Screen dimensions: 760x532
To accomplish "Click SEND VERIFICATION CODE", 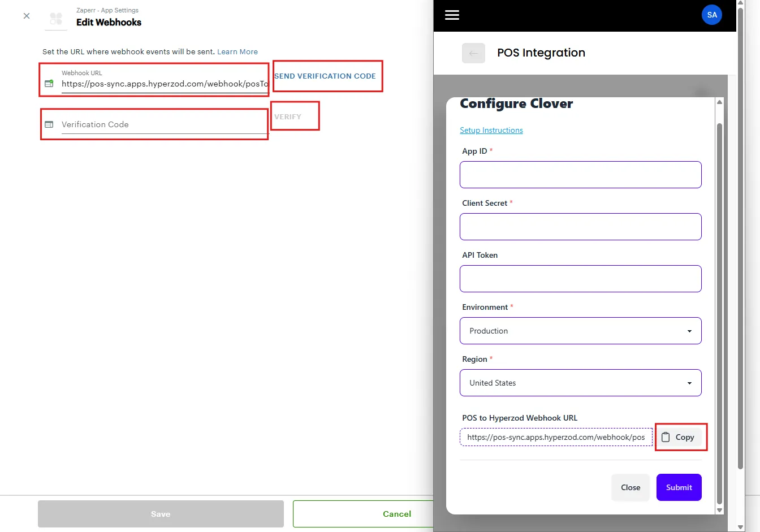I will click(325, 76).
